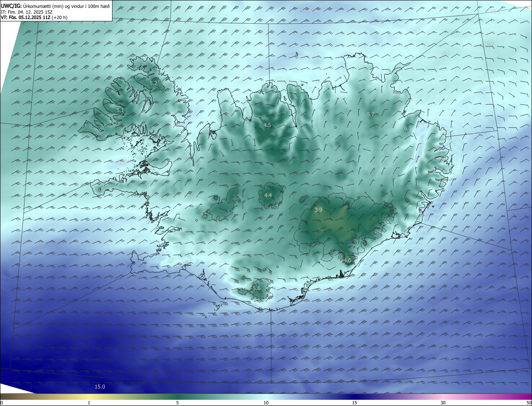
Task: Click the faint 8.9 value label offshore
Action: coord(490,44)
